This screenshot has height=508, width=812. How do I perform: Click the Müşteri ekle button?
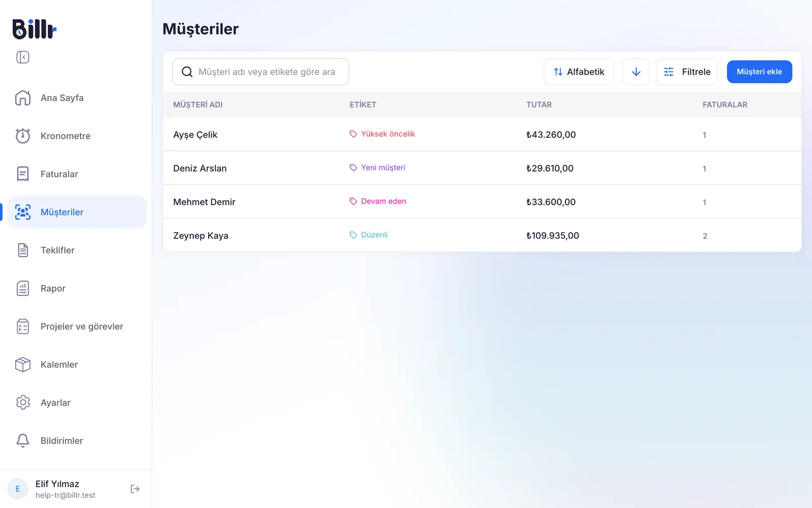point(759,72)
